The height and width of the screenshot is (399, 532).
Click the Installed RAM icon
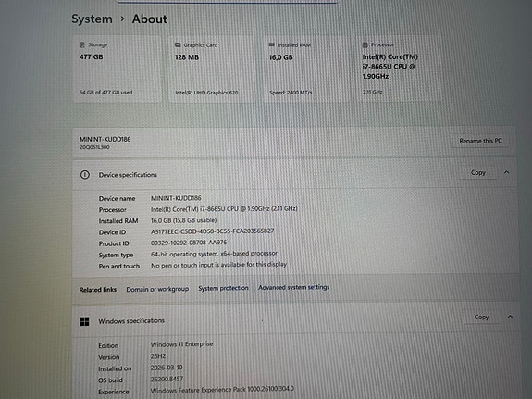pyautogui.click(x=271, y=44)
